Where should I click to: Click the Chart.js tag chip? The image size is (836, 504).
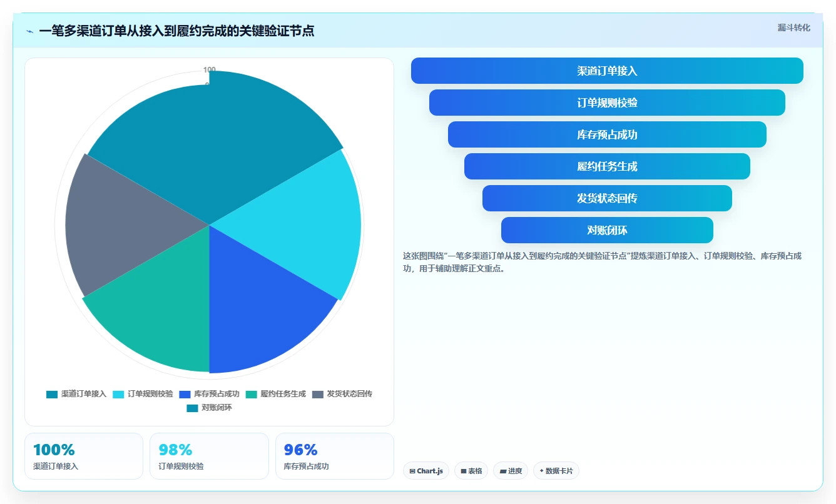pyautogui.click(x=426, y=471)
